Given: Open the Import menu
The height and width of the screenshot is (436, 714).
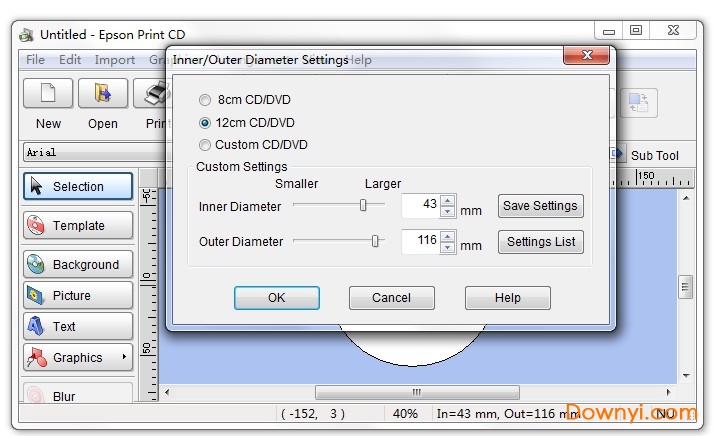Looking at the screenshot, I should click(115, 60).
